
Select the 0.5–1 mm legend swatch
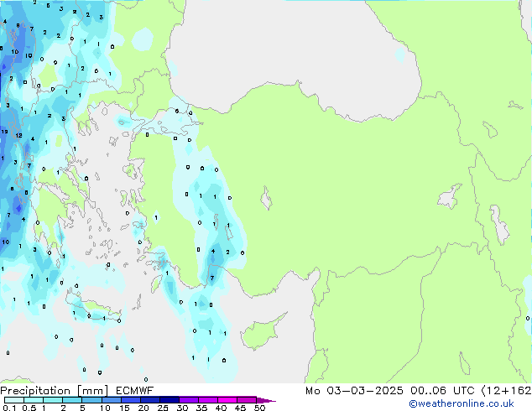(34, 400)
